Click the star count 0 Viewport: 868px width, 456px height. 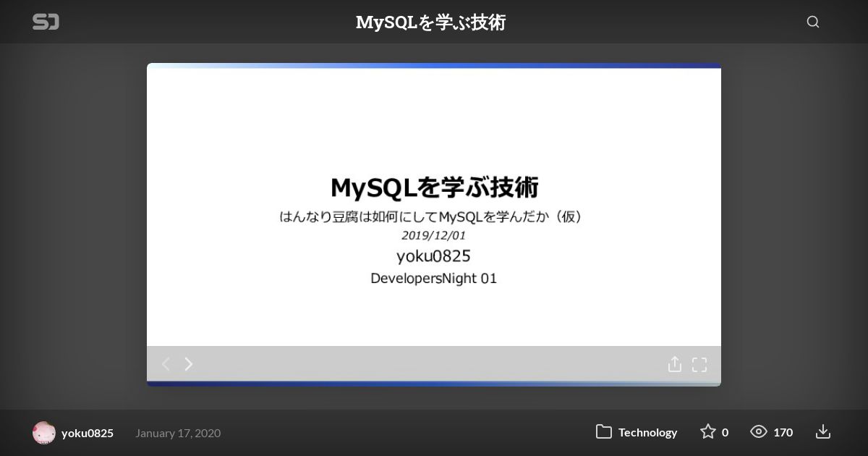pyautogui.click(x=725, y=432)
